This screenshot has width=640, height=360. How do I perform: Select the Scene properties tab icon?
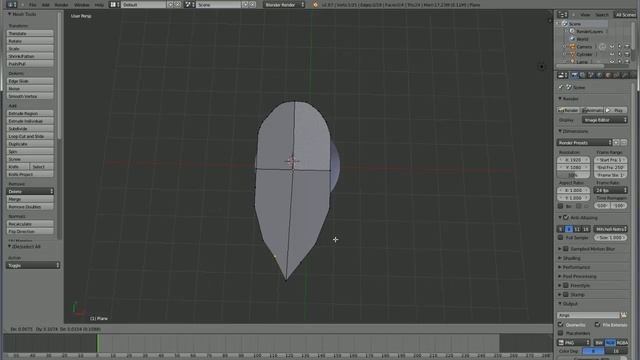[591, 75]
